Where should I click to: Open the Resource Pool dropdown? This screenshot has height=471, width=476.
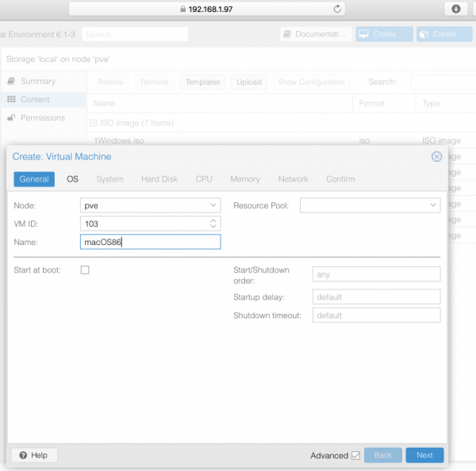pos(432,205)
